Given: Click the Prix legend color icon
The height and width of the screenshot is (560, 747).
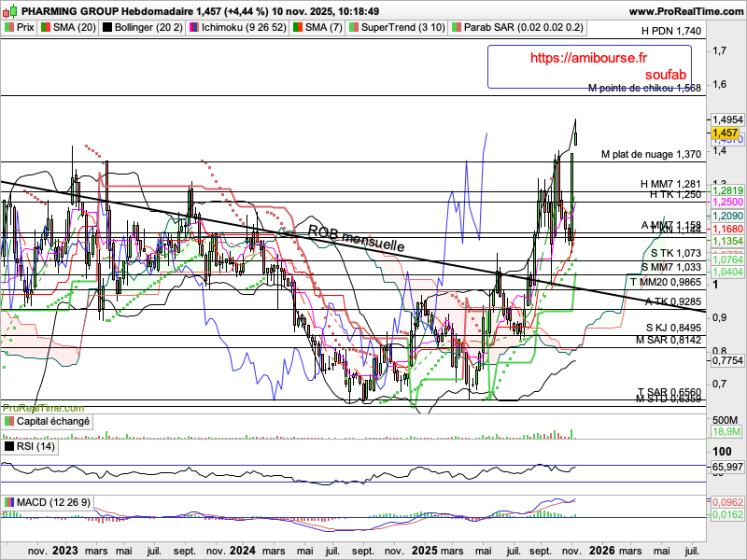Looking at the screenshot, I should click(9, 28).
